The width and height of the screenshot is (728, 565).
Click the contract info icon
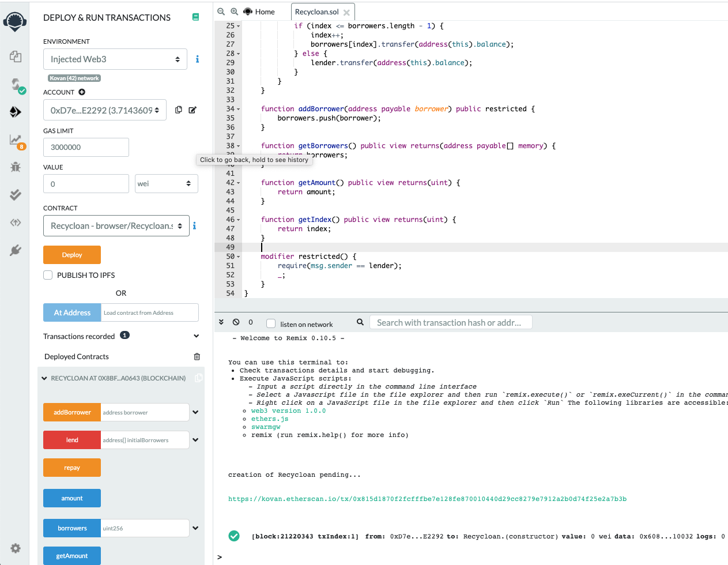coord(194,225)
